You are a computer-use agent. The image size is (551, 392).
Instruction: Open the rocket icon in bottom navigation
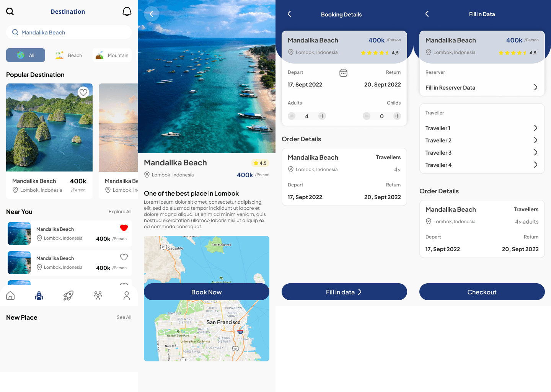(x=68, y=296)
